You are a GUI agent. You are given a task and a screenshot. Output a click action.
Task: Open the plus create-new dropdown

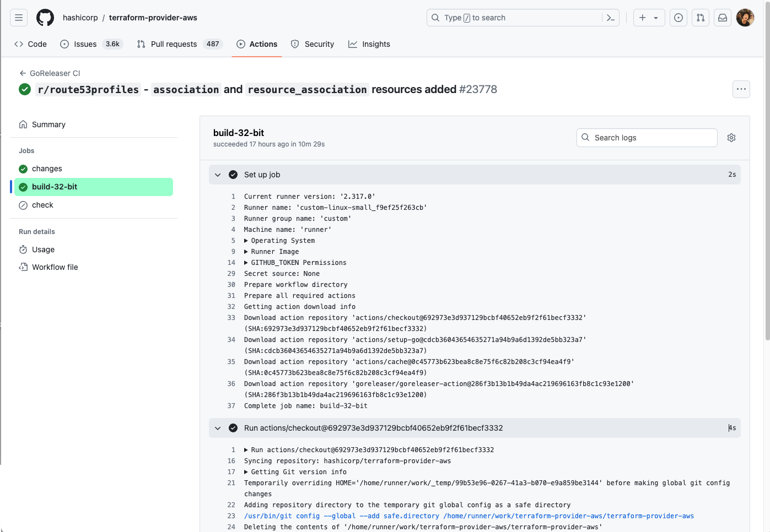tap(648, 17)
